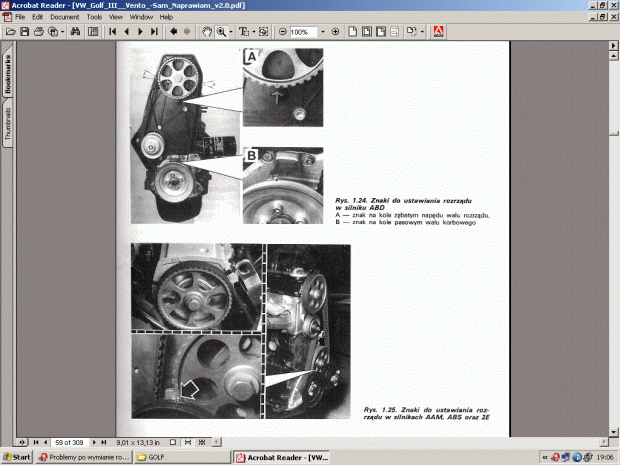Screen dimensions: 620x465
Task: Set view to Fit Width
Action: 381,32
